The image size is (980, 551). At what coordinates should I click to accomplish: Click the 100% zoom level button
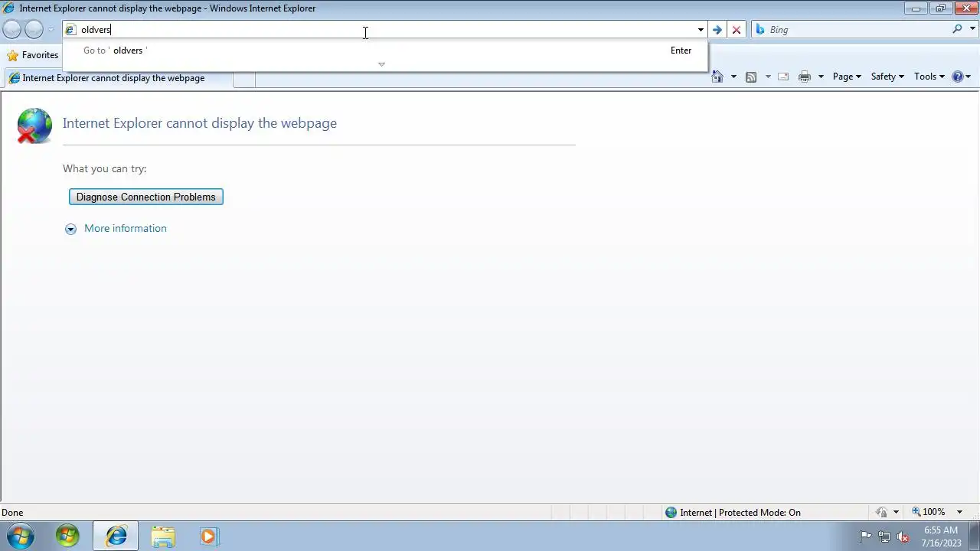[x=929, y=512]
